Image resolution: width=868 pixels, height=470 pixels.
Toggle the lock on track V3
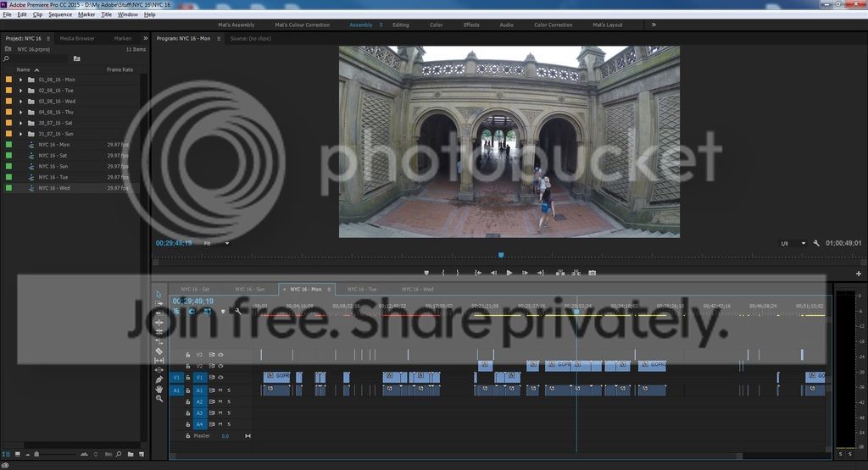(187, 355)
